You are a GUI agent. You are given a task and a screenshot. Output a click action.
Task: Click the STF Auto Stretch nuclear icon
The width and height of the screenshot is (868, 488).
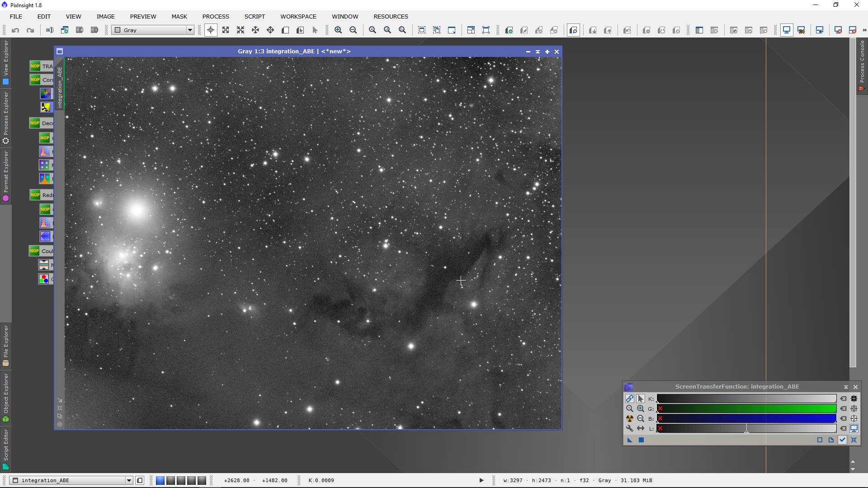pos(629,418)
